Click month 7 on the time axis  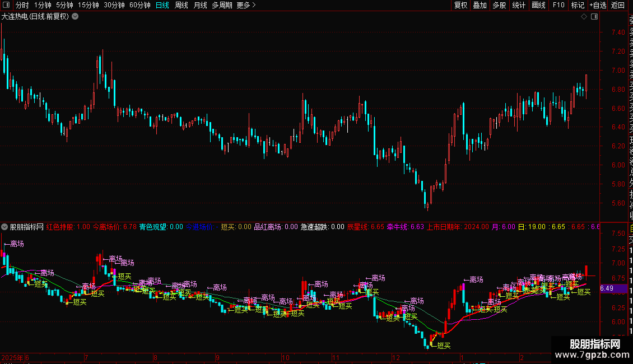click(x=86, y=357)
